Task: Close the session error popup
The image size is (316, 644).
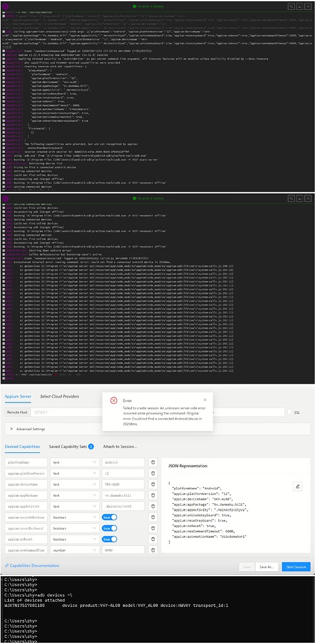Action: [x=205, y=399]
